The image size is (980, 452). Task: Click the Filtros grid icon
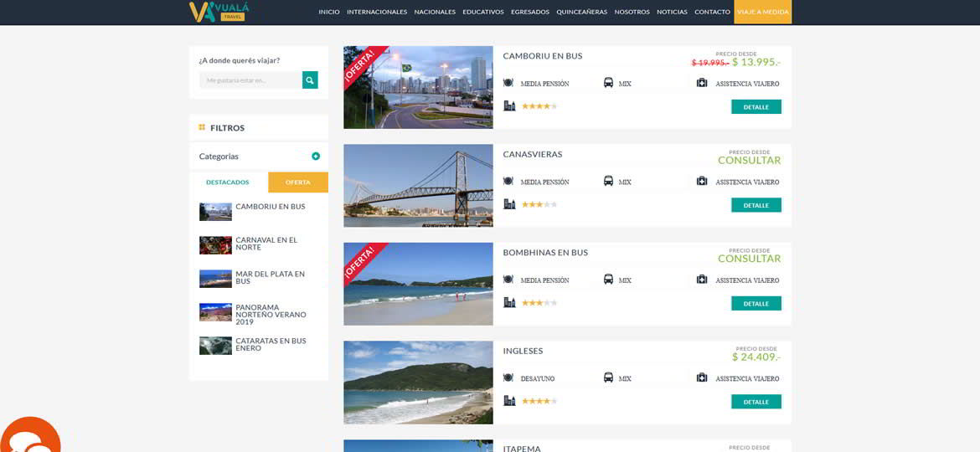pyautogui.click(x=202, y=127)
